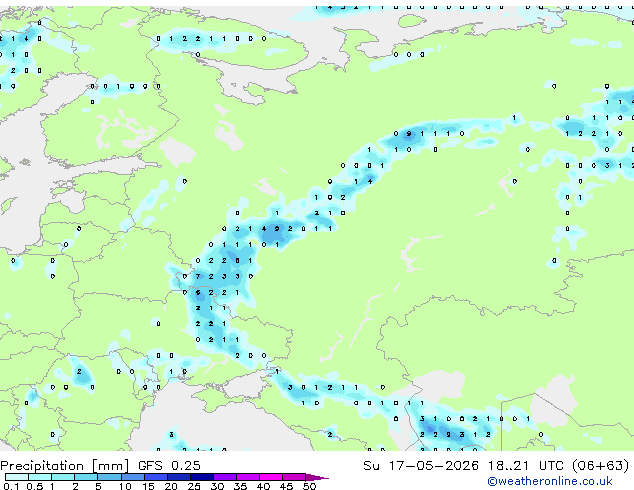This screenshot has width=634, height=490.
Task: Click the legend label "25"
Action: (194, 486)
